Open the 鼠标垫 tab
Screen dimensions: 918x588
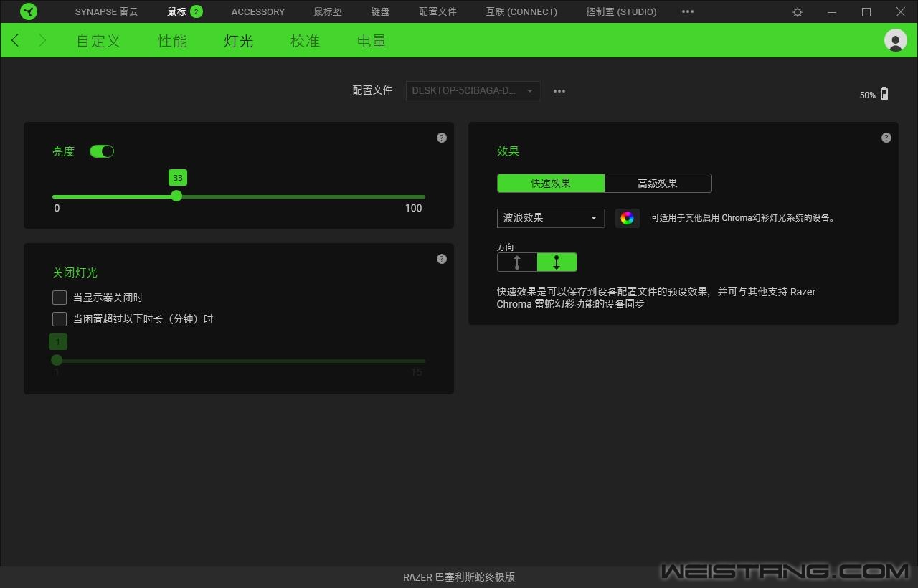point(328,11)
